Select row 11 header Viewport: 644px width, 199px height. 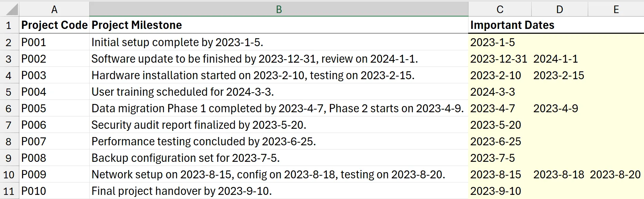(x=9, y=191)
